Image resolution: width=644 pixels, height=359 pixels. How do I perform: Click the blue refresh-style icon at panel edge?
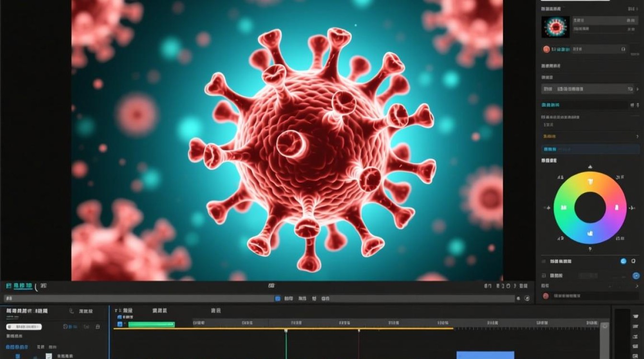[x=636, y=276]
